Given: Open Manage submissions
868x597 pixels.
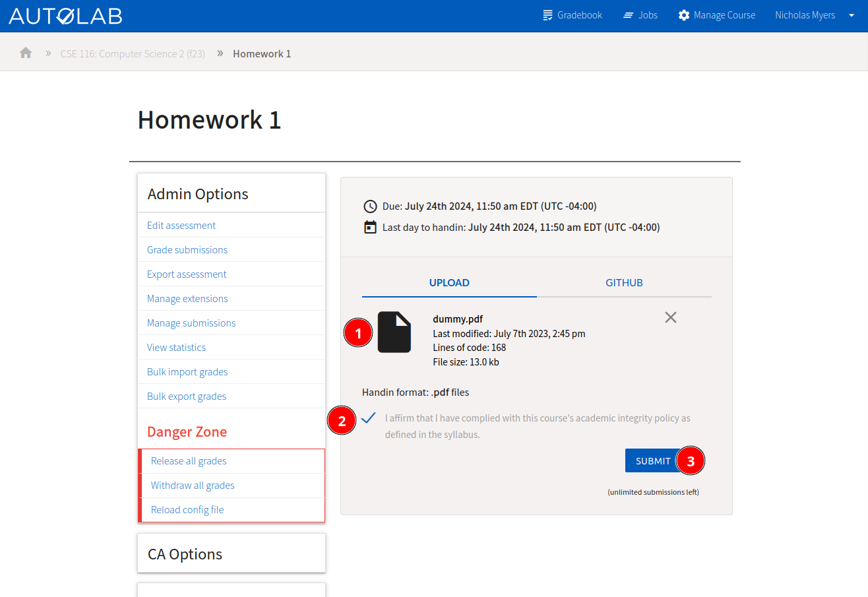Looking at the screenshot, I should point(191,323).
